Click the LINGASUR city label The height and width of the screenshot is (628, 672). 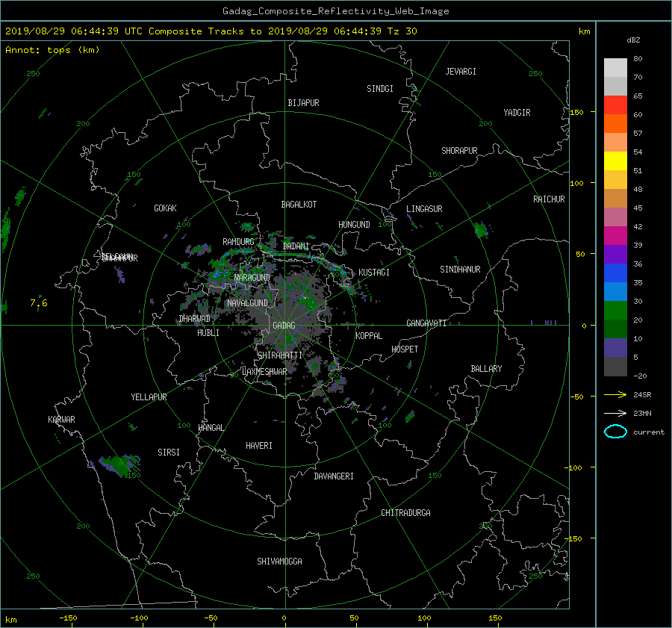coord(424,209)
